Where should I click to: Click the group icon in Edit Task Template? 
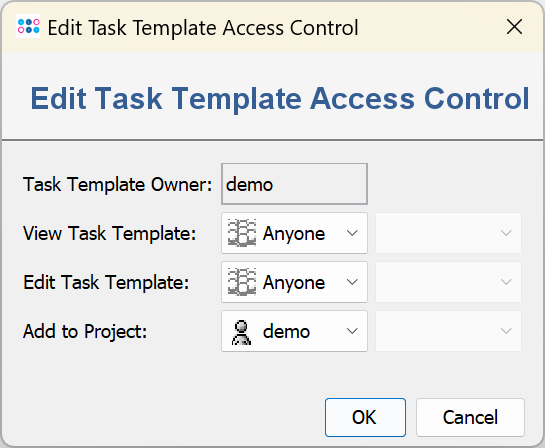242,282
